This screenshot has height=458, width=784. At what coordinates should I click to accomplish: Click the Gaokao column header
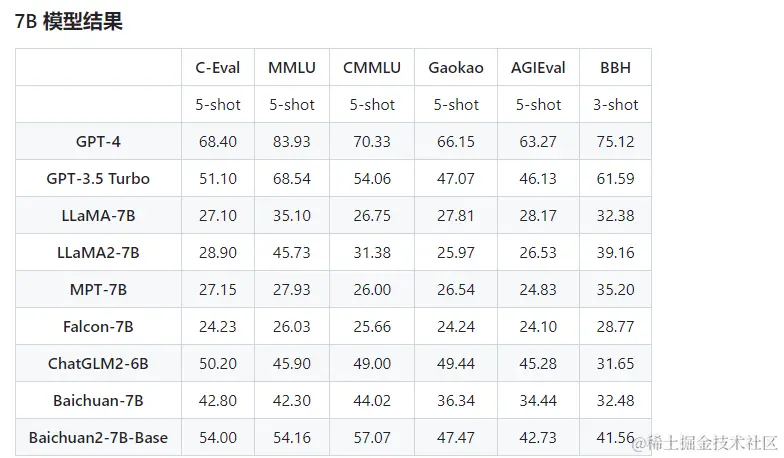coord(456,68)
